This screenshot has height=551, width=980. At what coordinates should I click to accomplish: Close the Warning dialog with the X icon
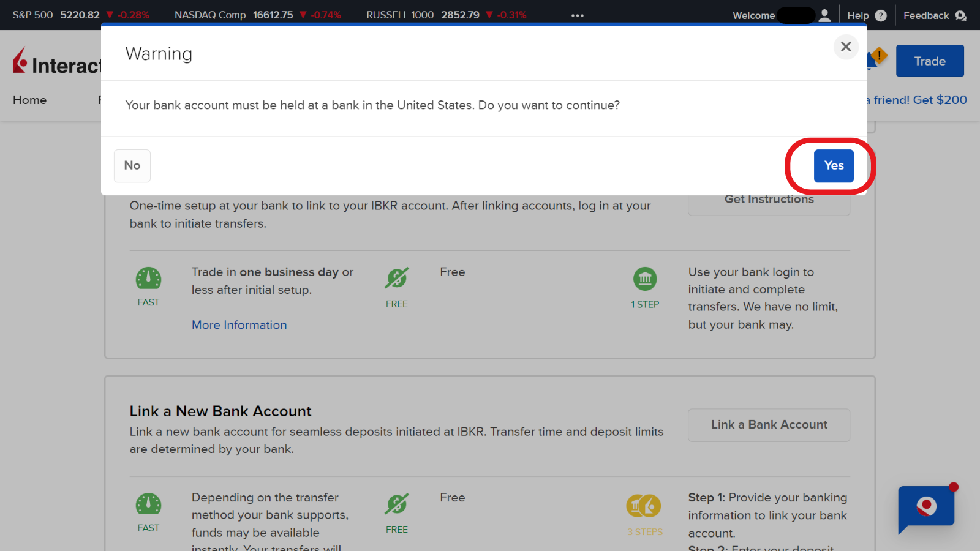click(846, 47)
